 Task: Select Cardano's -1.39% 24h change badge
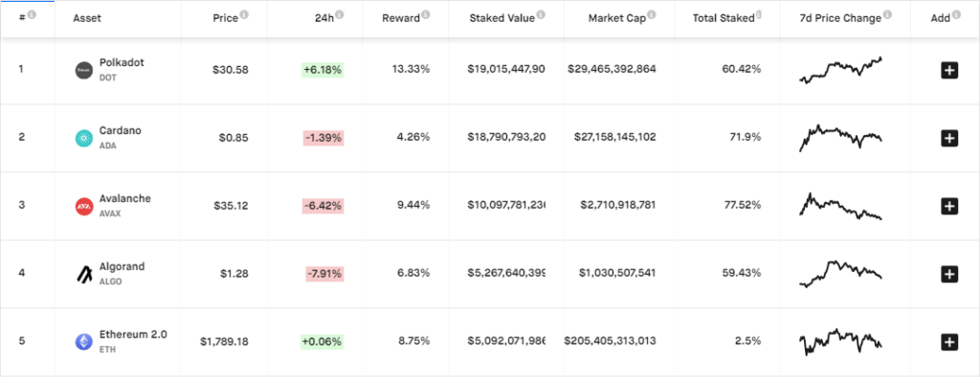[x=323, y=138]
